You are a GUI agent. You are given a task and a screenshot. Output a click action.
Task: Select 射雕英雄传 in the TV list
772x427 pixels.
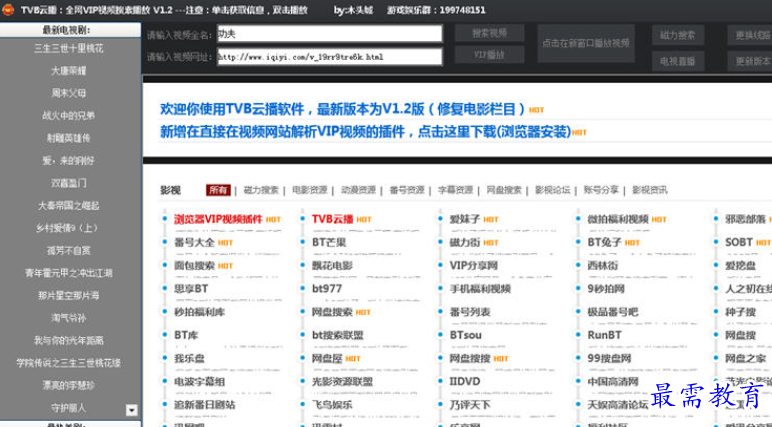[69, 138]
